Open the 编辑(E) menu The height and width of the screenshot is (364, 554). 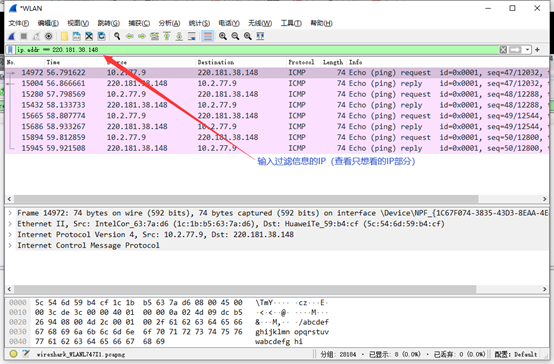(x=48, y=23)
